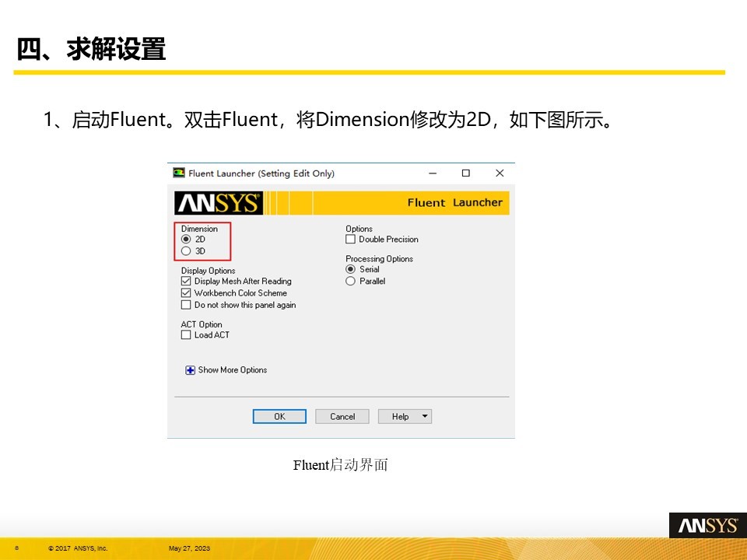
Task: Open the Help dropdown arrow
Action: [425, 417]
